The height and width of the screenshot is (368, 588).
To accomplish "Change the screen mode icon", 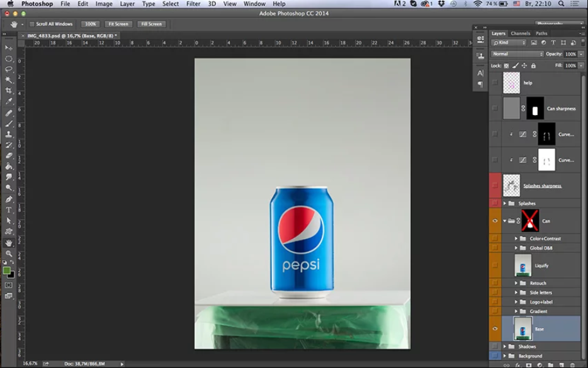I will point(9,296).
